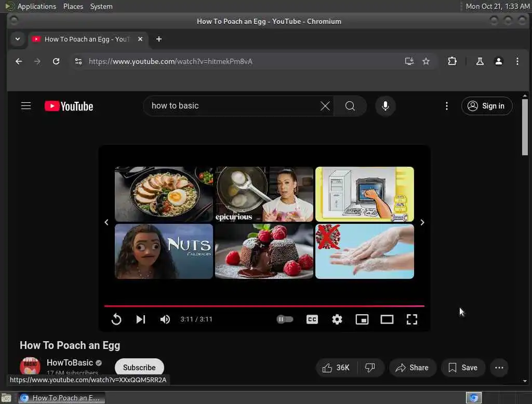This screenshot has width=532, height=404.
Task: Share this video
Action: (x=412, y=367)
